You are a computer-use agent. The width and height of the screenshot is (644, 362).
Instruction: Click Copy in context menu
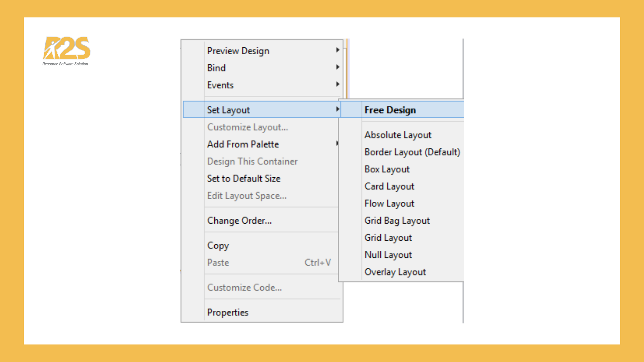click(x=218, y=245)
